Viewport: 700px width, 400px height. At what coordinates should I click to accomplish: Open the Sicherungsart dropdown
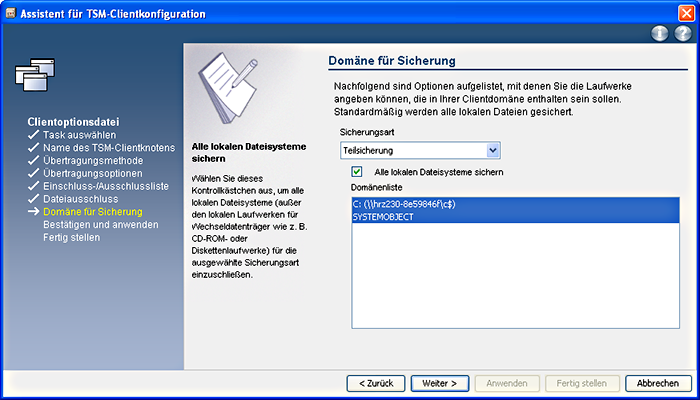[x=492, y=150]
